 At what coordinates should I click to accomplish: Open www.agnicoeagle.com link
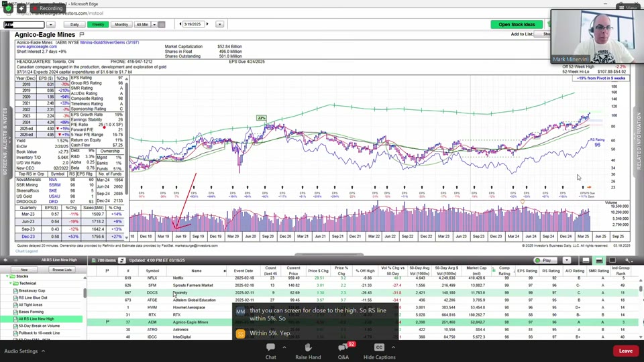pyautogui.click(x=36, y=47)
